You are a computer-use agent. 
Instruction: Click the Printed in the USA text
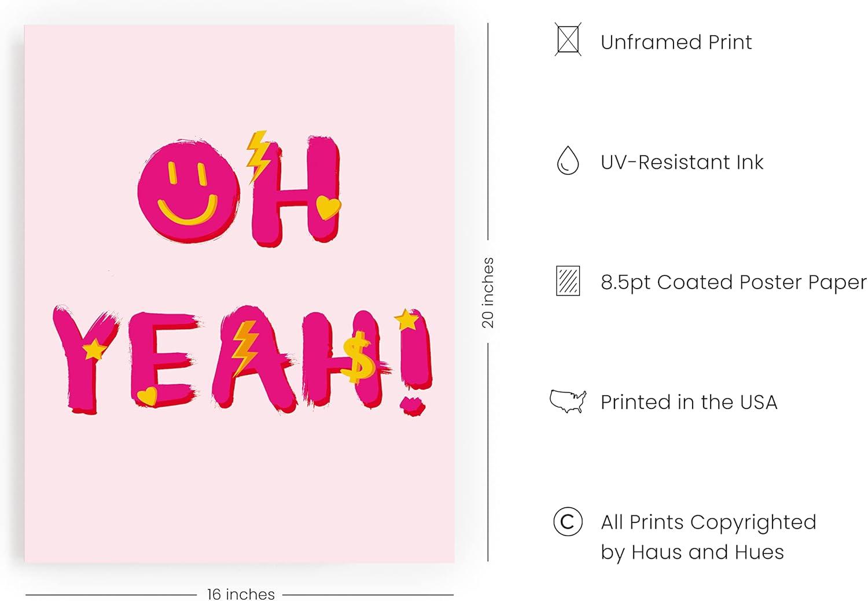(689, 402)
